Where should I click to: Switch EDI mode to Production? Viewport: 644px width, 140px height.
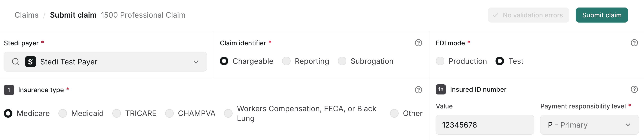[440, 61]
